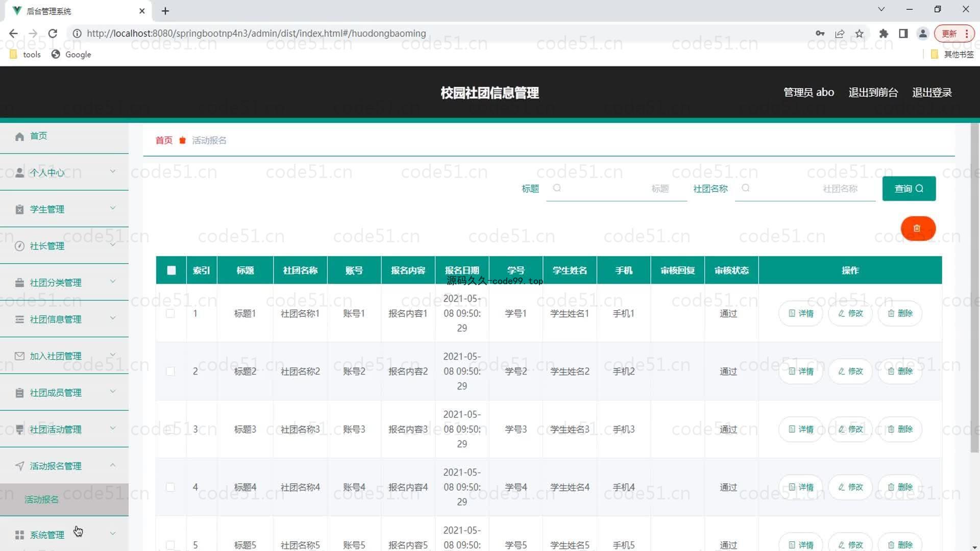This screenshot has height=551, width=980.
Task: Open the 学生管理 sidebar menu
Action: coord(64,209)
